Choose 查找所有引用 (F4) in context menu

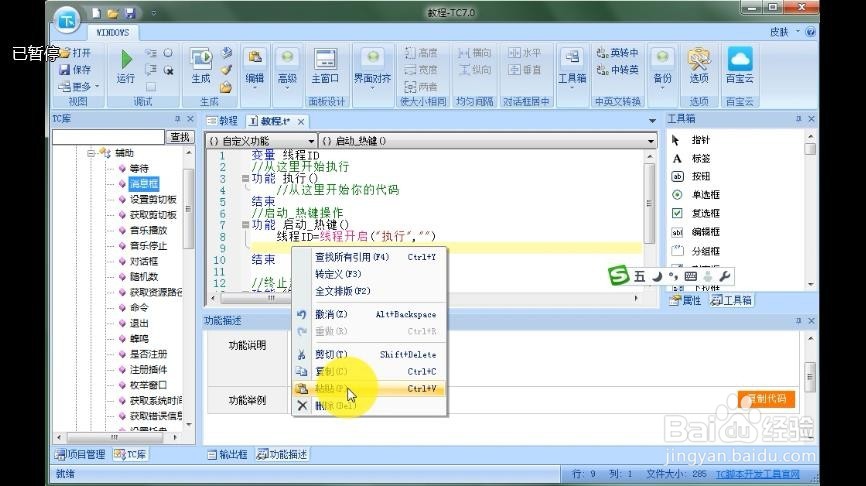point(369,257)
